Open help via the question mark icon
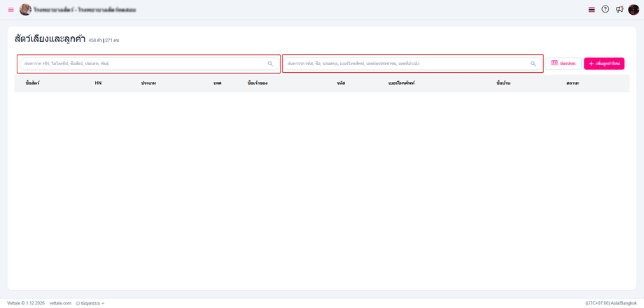 (x=605, y=9)
